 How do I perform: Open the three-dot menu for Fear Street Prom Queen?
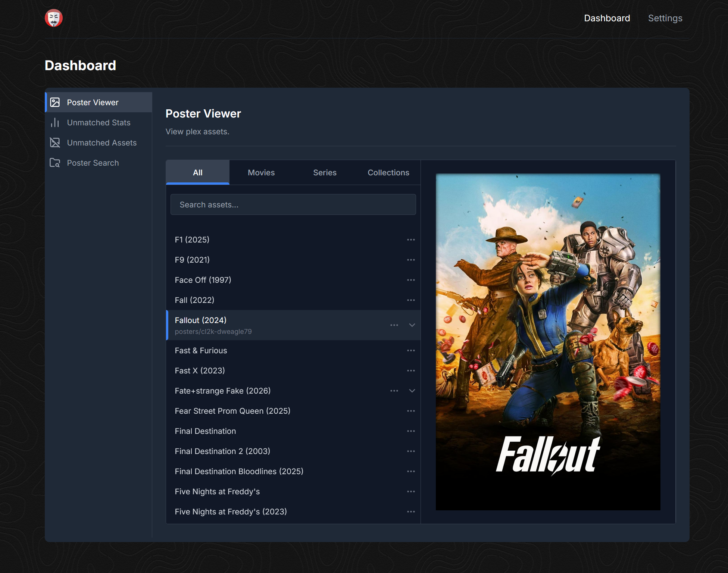[411, 411]
